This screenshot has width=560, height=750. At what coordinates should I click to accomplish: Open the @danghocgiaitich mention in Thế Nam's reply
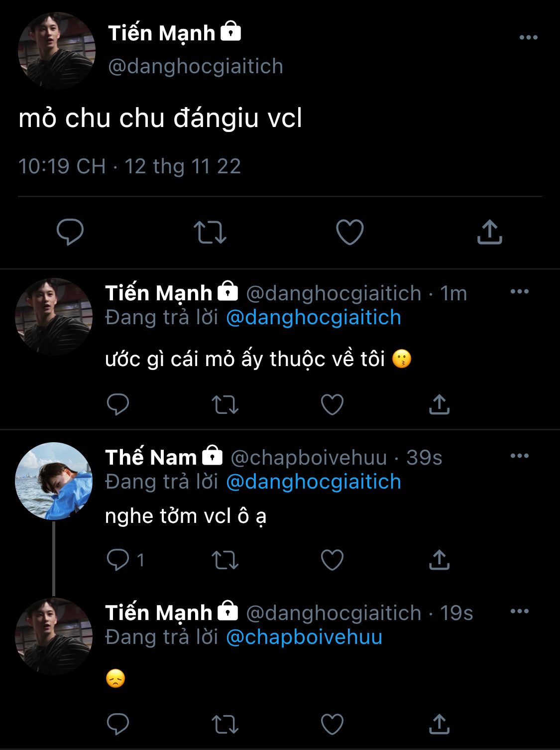(313, 482)
